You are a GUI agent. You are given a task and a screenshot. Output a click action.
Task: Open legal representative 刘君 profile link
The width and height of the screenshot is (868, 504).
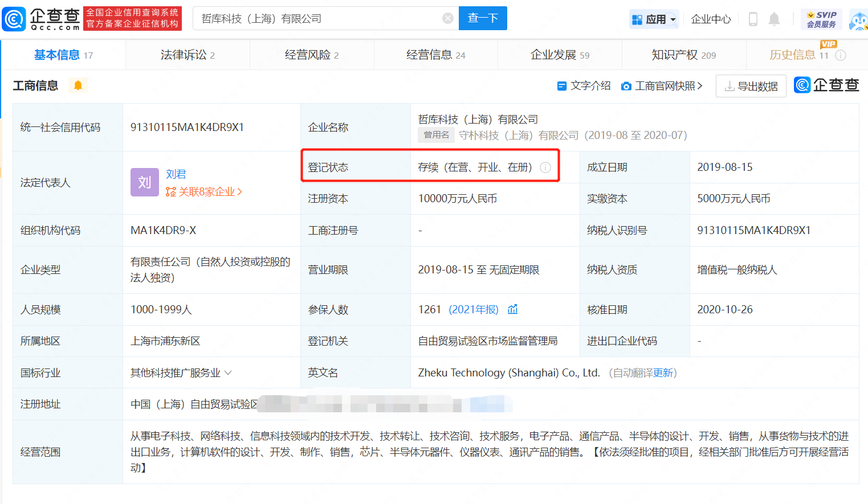pyautogui.click(x=176, y=174)
